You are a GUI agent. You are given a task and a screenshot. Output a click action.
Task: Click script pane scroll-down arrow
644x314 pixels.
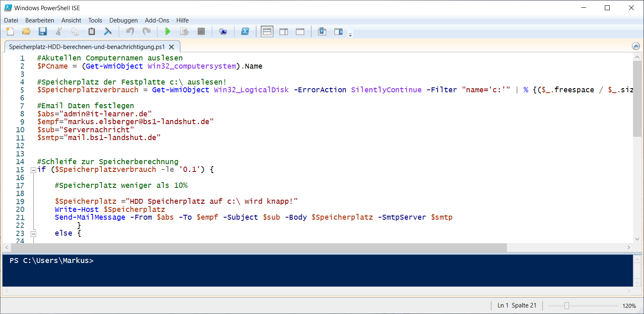coord(637,239)
